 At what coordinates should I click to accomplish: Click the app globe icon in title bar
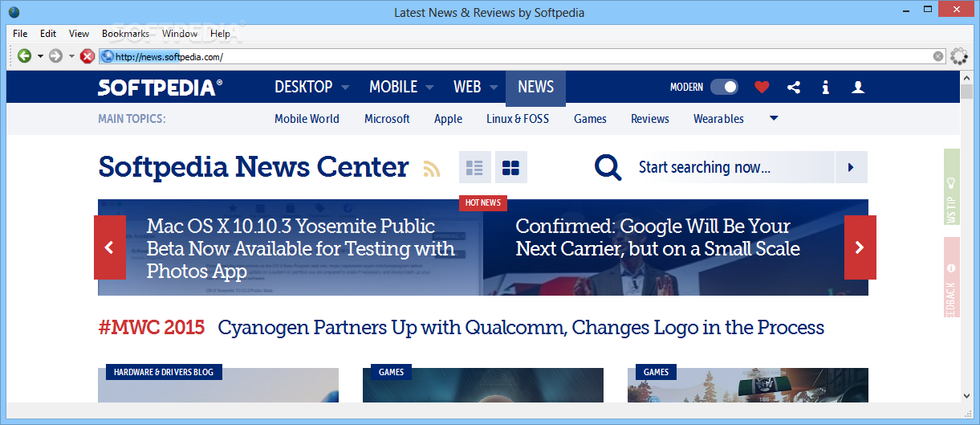pos(14,12)
